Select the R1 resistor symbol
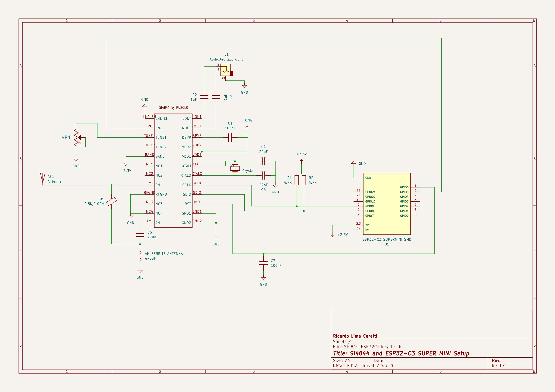Screen dimensions: 555x392 (x=297, y=180)
